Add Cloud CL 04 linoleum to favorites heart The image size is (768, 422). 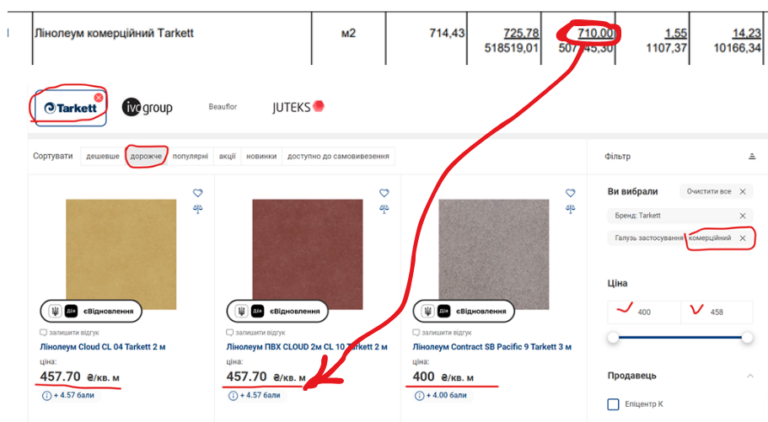197,193
